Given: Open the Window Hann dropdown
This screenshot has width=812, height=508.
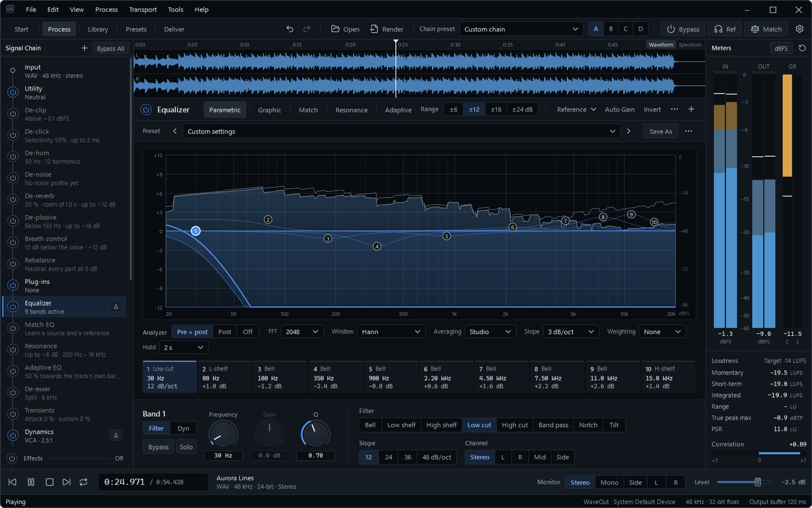Looking at the screenshot, I should pyautogui.click(x=391, y=332).
